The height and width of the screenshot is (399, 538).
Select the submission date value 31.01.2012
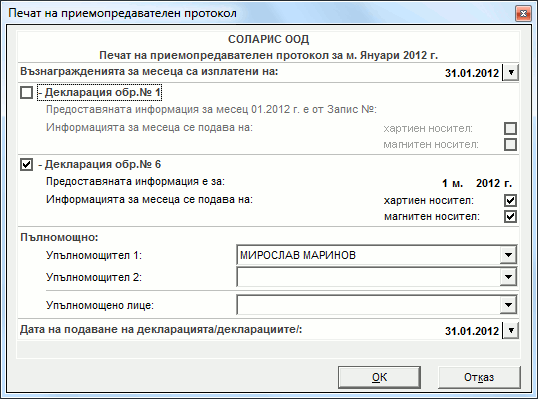coord(472,331)
